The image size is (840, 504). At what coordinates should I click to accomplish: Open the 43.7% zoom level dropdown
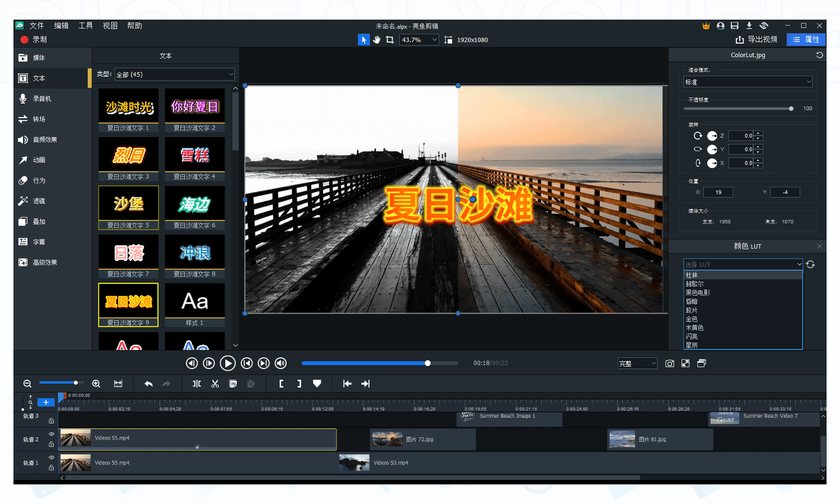pyautogui.click(x=418, y=40)
